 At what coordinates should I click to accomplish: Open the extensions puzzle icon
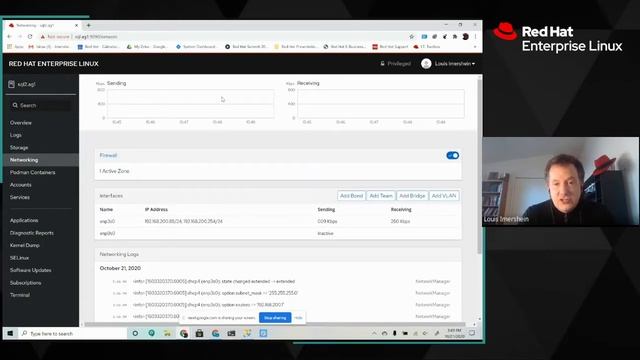pos(455,36)
